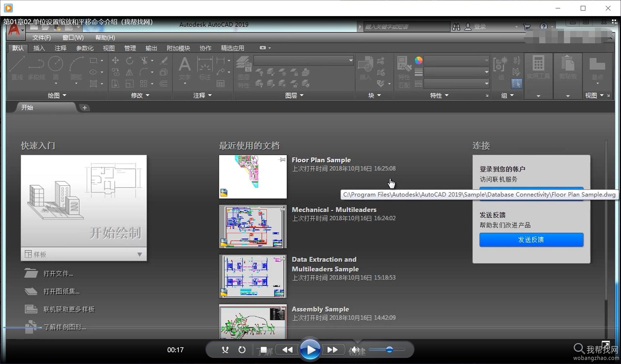This screenshot has width=621, height=364.
Task: Click the video player fullscreen icon
Action: [x=606, y=344]
